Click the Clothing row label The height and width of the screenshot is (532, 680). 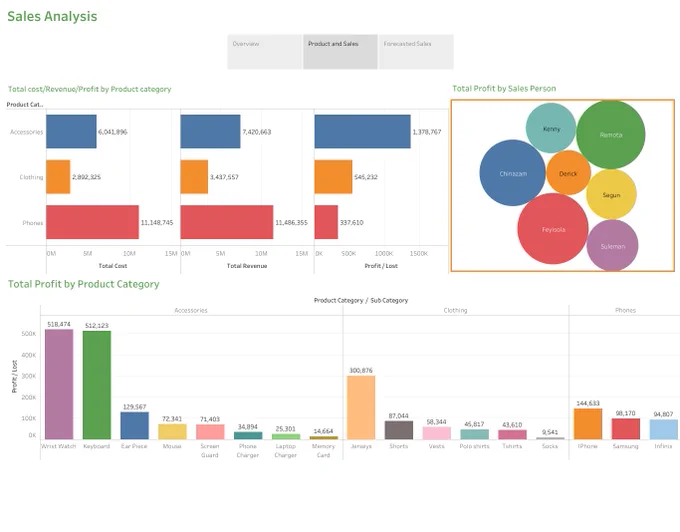(x=31, y=177)
